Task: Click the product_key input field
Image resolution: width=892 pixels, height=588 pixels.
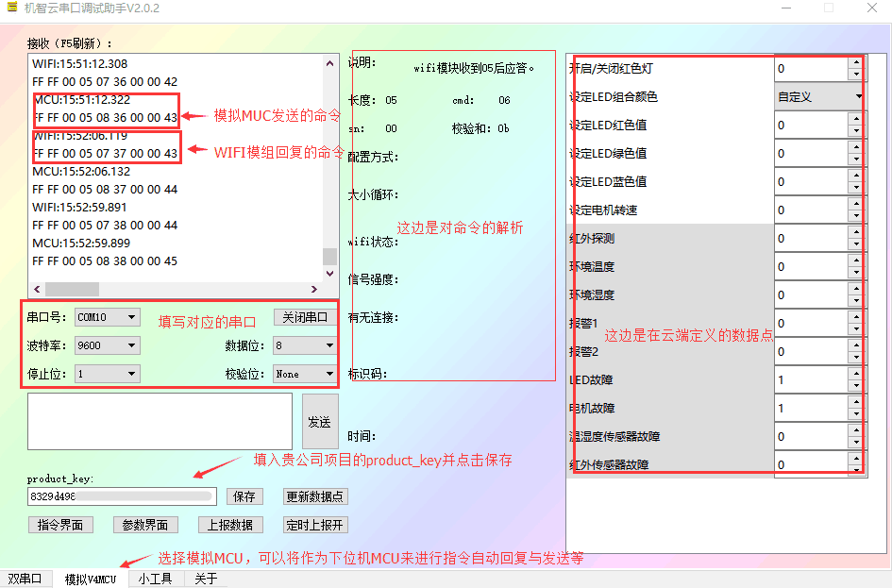Action: point(121,495)
